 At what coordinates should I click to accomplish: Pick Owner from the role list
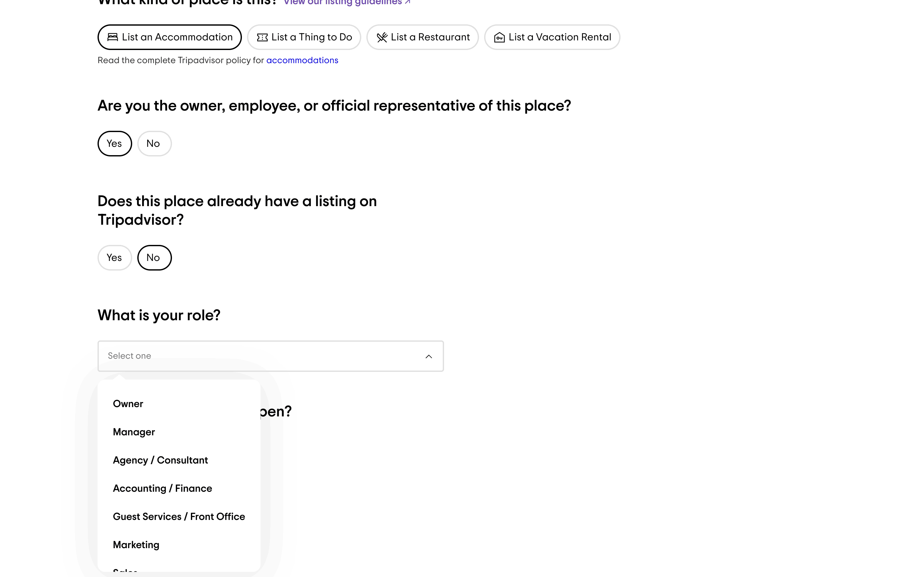point(128,404)
